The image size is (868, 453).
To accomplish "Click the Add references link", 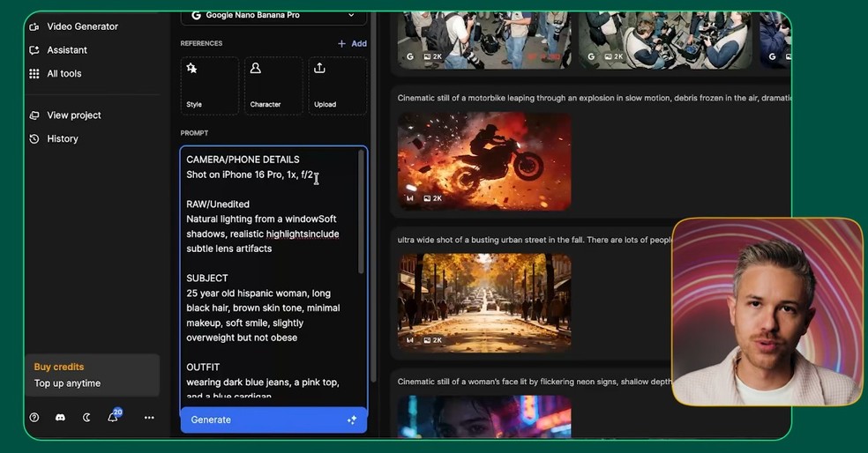I will tap(352, 43).
